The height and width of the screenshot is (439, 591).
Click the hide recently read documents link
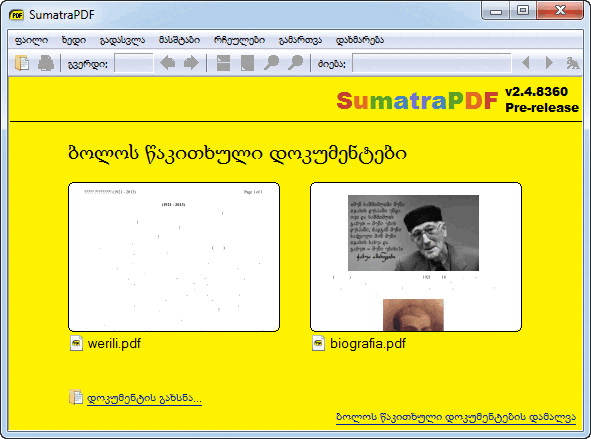pos(456,417)
